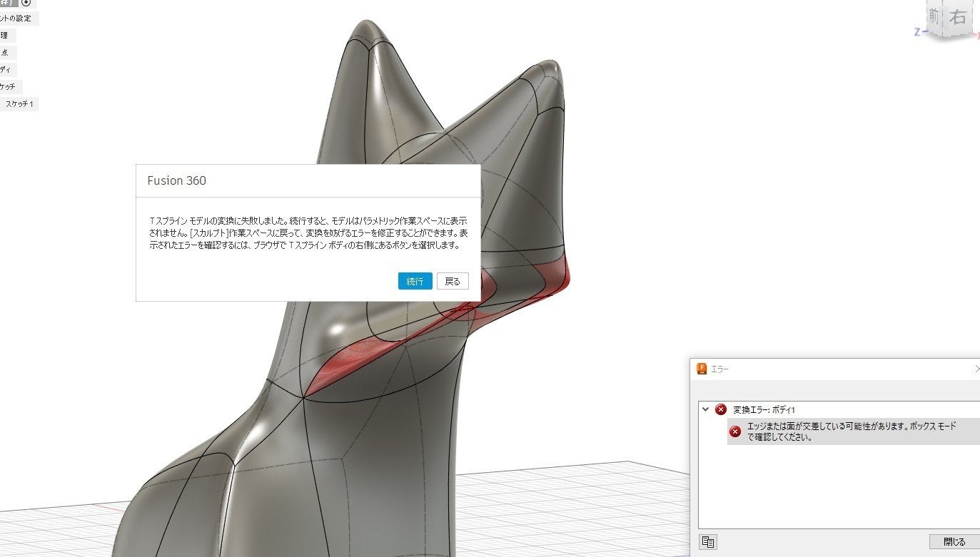Click the Z axis label near the view cube
Screen dimensions: 980x557
(x=917, y=31)
